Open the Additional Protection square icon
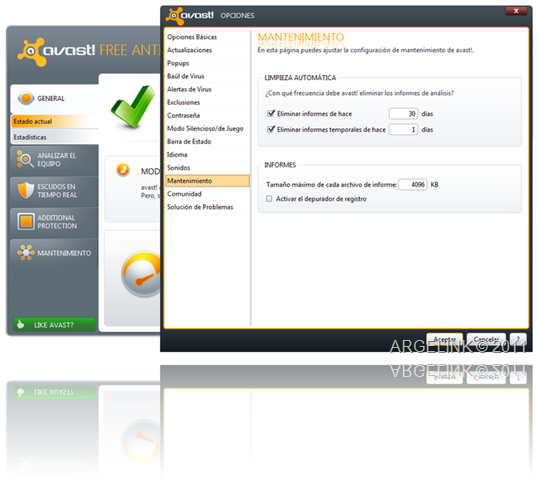 pyautogui.click(x=26, y=222)
